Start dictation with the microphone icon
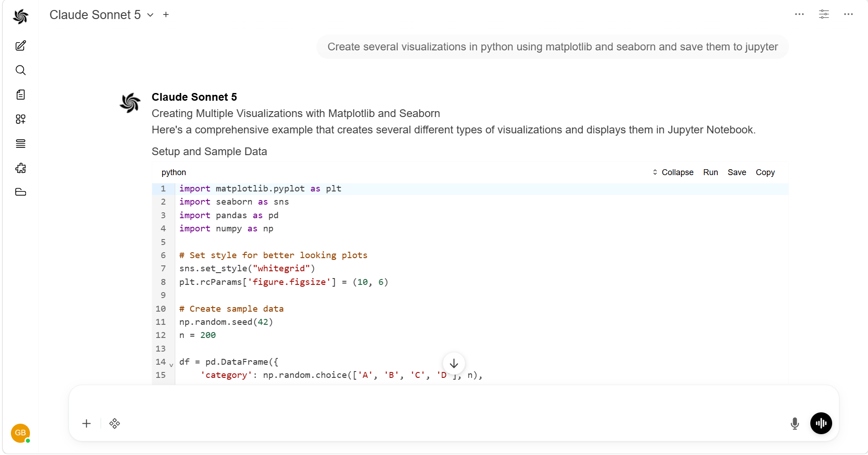This screenshot has width=868, height=455. [795, 424]
